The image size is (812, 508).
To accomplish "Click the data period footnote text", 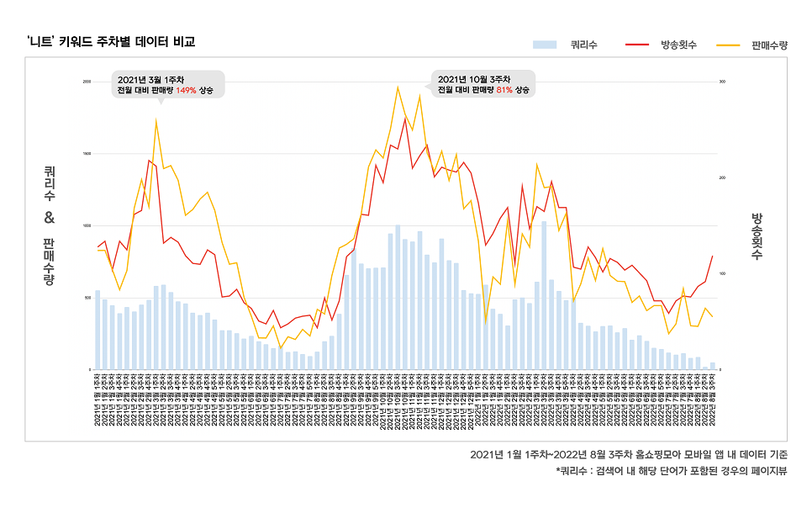I will pos(629,455).
